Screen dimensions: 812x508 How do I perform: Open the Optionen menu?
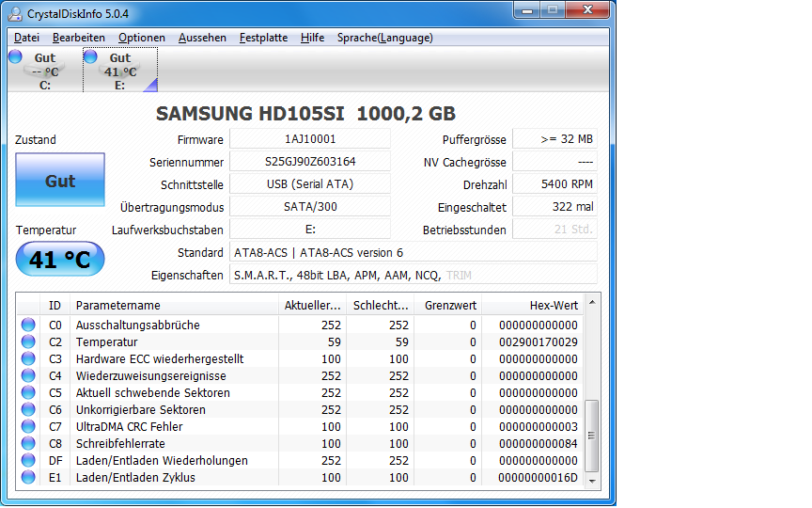pos(142,38)
